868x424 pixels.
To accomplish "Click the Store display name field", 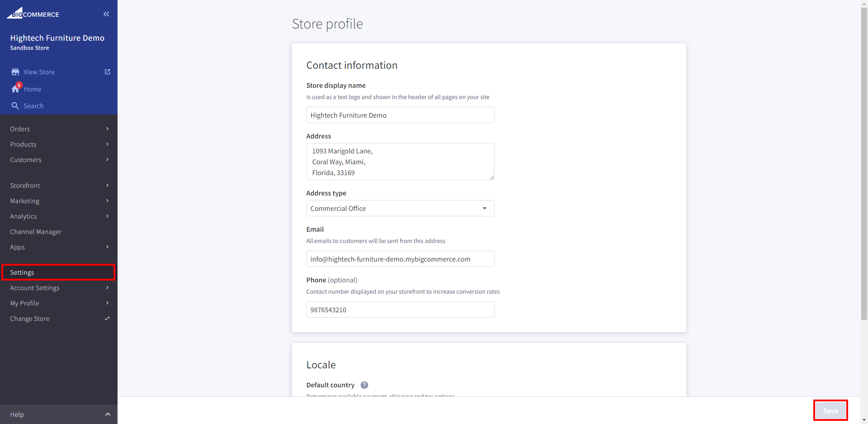I will coord(400,115).
